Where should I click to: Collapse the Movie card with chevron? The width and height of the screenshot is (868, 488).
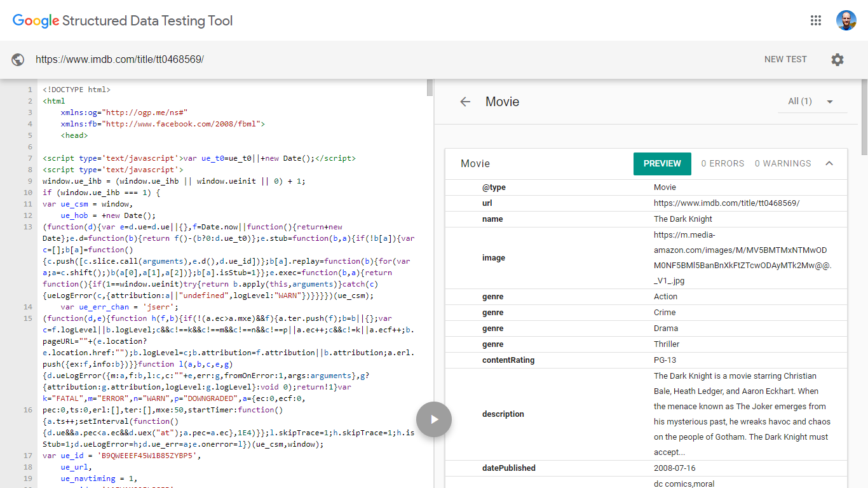(829, 163)
